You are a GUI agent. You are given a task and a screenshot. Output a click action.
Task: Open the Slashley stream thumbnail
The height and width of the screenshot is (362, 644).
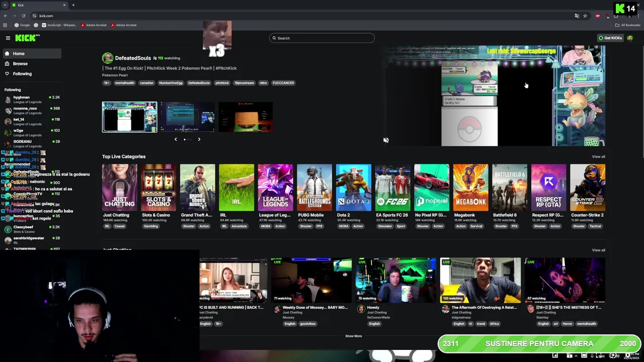coord(565,280)
